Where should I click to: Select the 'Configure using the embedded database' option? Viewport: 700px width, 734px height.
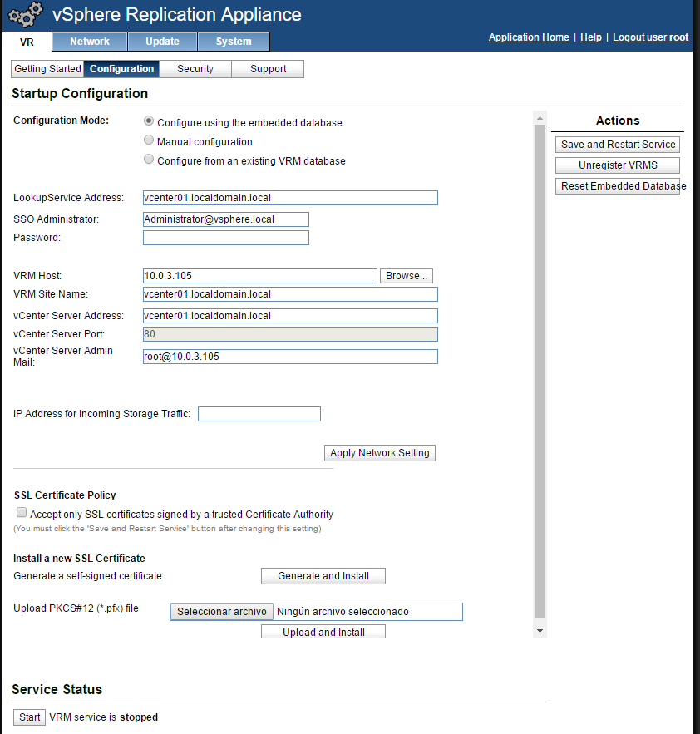tap(149, 121)
